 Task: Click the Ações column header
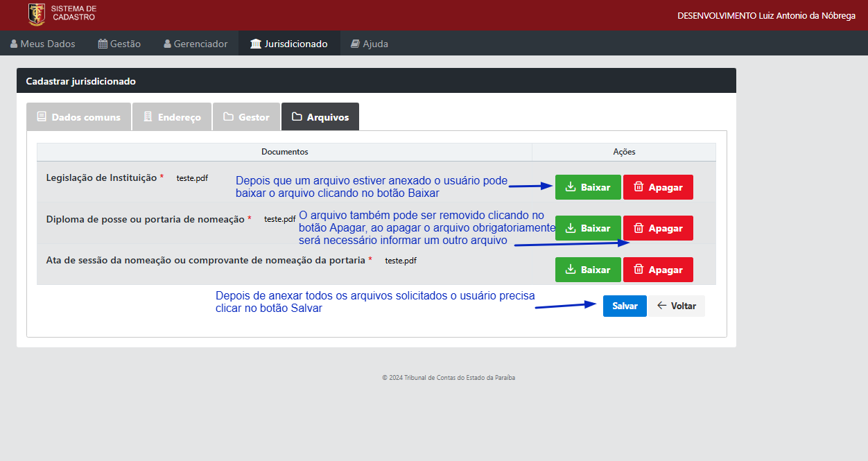(x=624, y=152)
